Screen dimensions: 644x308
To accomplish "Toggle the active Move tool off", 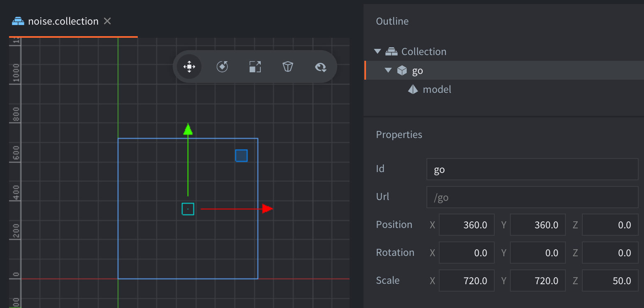I will coord(188,67).
